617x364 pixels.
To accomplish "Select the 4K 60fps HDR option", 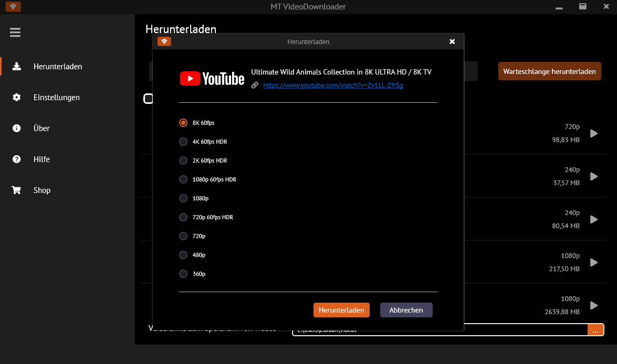I will (183, 142).
